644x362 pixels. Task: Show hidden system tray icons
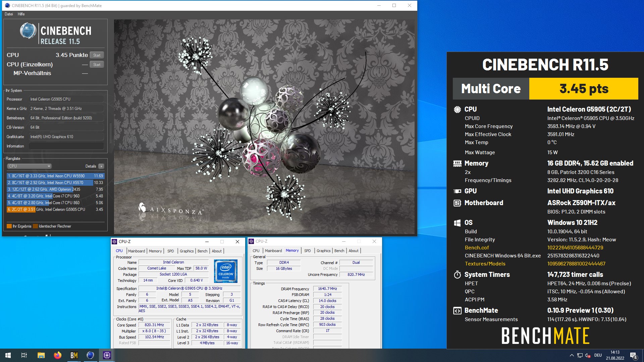tap(572, 355)
